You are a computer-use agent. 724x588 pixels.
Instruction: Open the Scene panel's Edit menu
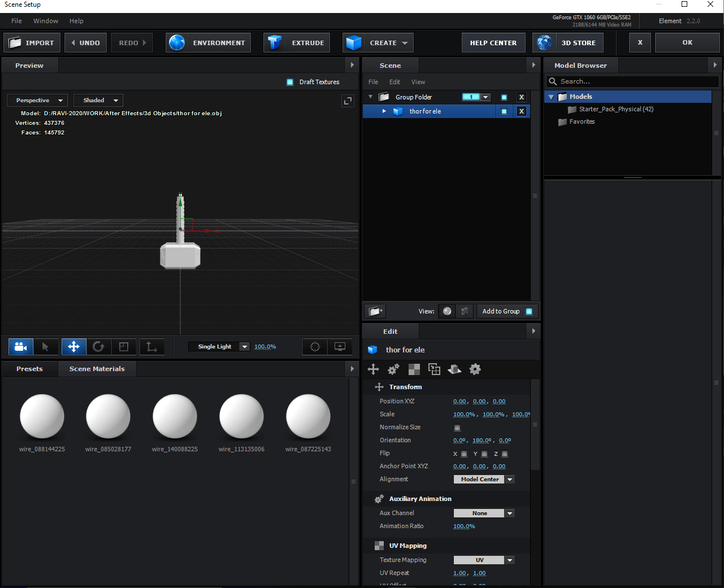click(394, 82)
